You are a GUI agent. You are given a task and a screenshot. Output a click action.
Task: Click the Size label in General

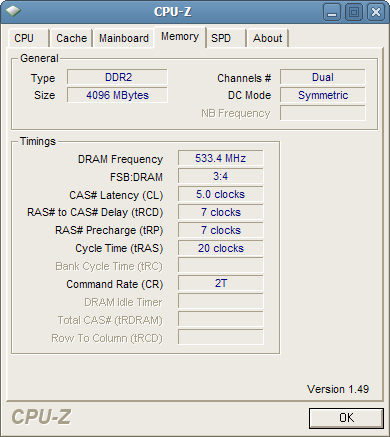(45, 95)
